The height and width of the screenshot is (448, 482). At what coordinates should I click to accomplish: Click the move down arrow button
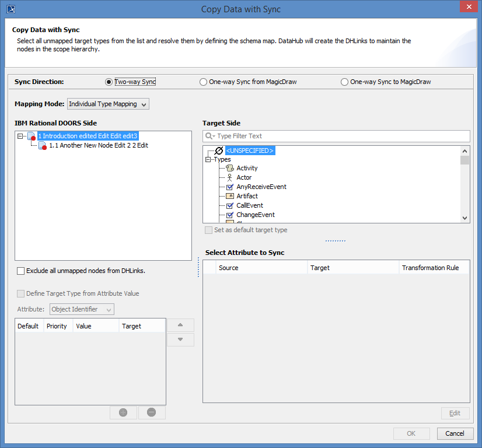(180, 339)
